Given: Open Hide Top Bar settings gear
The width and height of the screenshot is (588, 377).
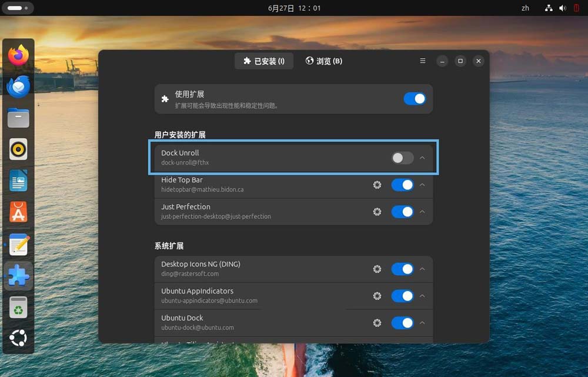Looking at the screenshot, I should coord(377,185).
